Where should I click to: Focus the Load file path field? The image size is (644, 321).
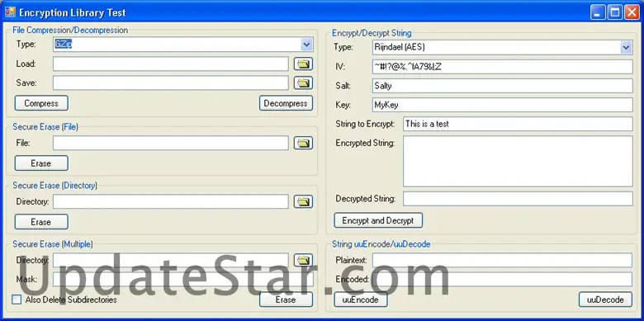click(x=171, y=64)
